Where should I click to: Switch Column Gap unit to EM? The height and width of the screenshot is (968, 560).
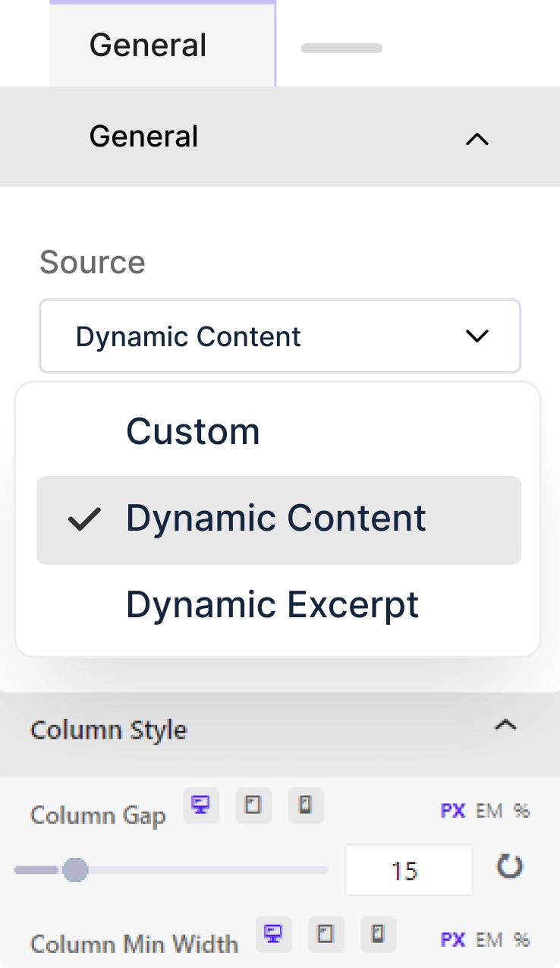(489, 811)
